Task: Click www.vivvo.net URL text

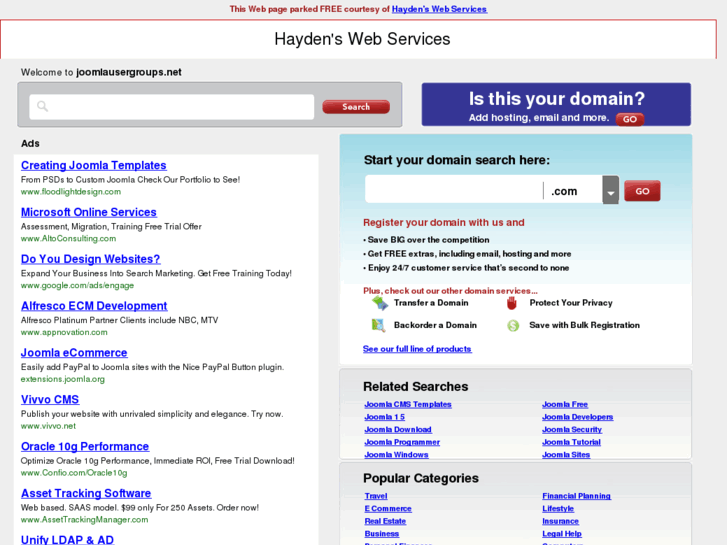Action: click(48, 426)
